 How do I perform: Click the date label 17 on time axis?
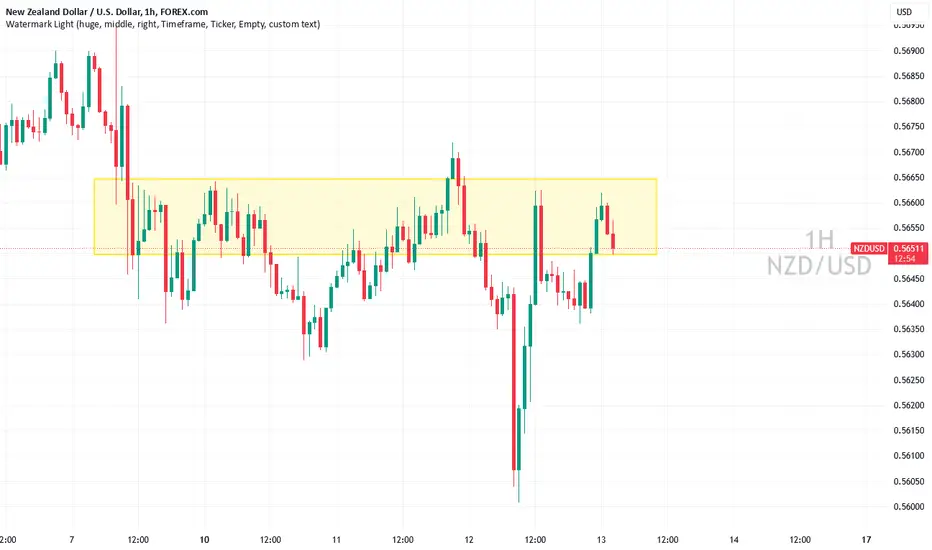coord(866,540)
